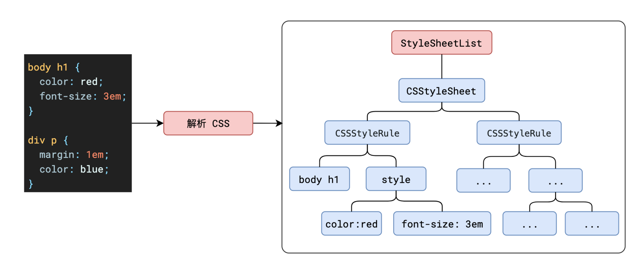Select the CSStyleSheet node
This screenshot has height=280, width=644.
click(x=441, y=90)
